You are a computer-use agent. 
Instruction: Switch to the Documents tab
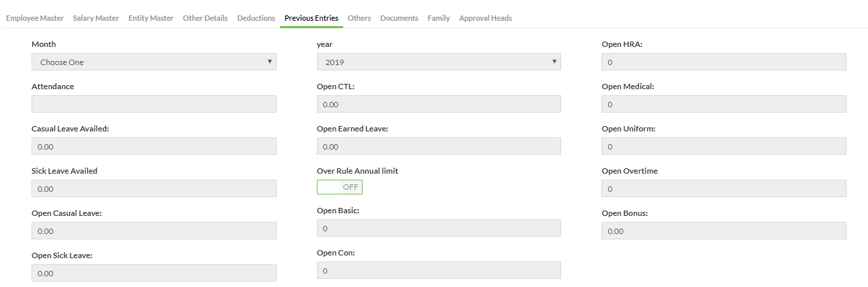[x=399, y=18]
